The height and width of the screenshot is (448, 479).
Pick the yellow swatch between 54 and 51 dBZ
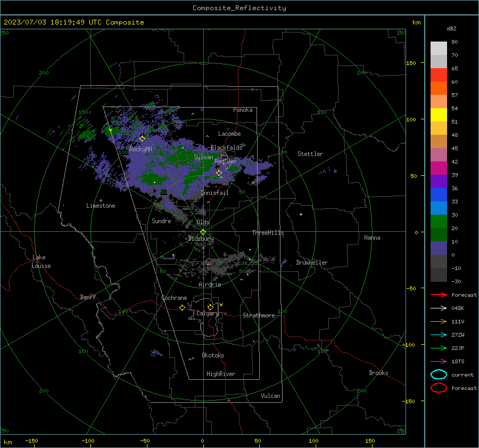439,115
